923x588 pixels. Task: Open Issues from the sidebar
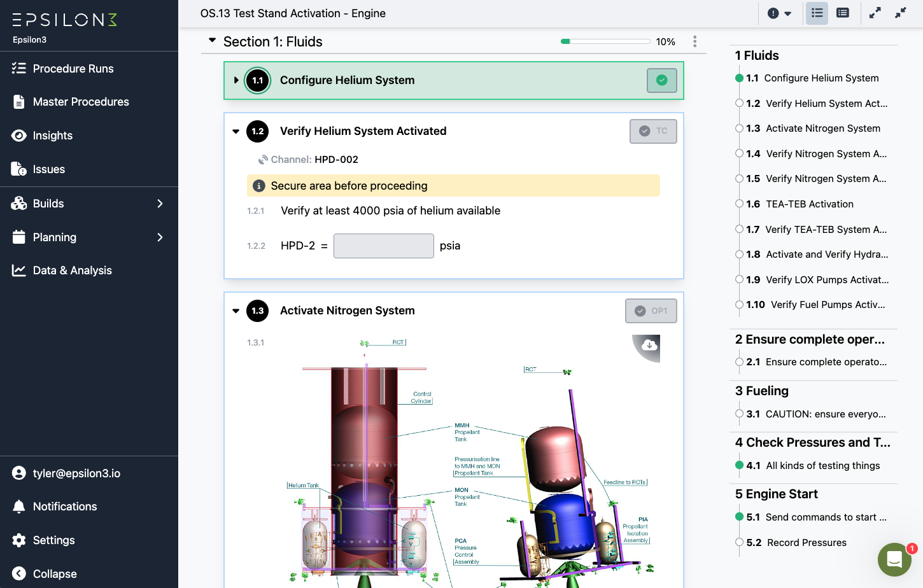click(49, 169)
